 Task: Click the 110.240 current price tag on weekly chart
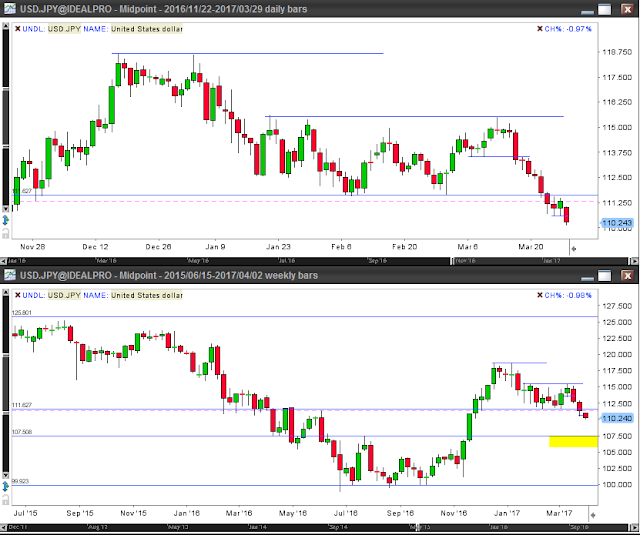pos(617,418)
